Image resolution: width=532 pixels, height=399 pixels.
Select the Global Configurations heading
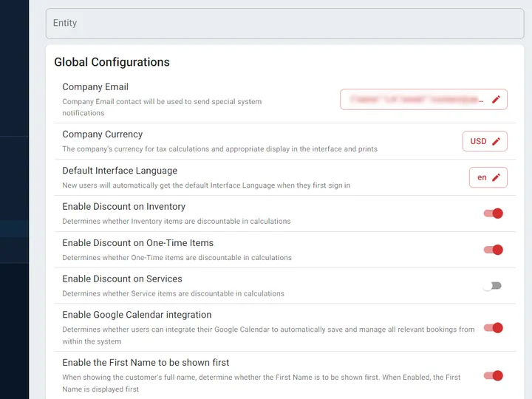point(112,62)
